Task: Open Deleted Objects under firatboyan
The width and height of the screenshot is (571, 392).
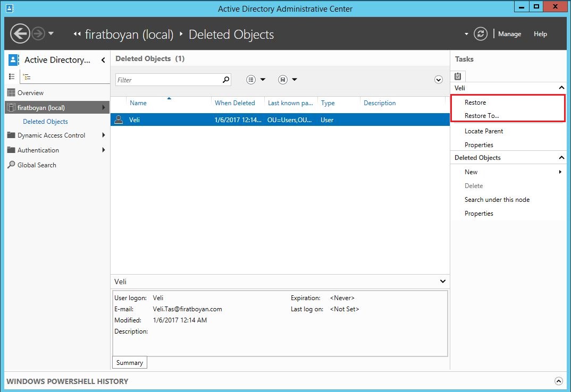Action: 45,122
